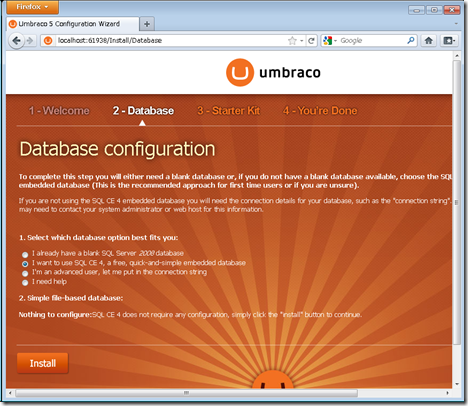This screenshot has height=406, width=468.
Task: Go forward with the forward arrow
Action: tap(30, 41)
